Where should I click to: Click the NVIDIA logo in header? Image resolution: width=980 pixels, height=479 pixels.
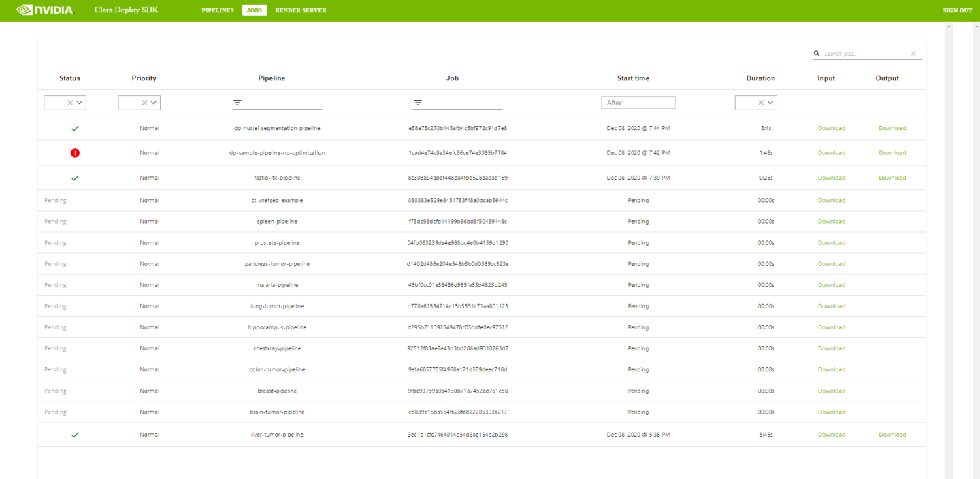pos(44,10)
